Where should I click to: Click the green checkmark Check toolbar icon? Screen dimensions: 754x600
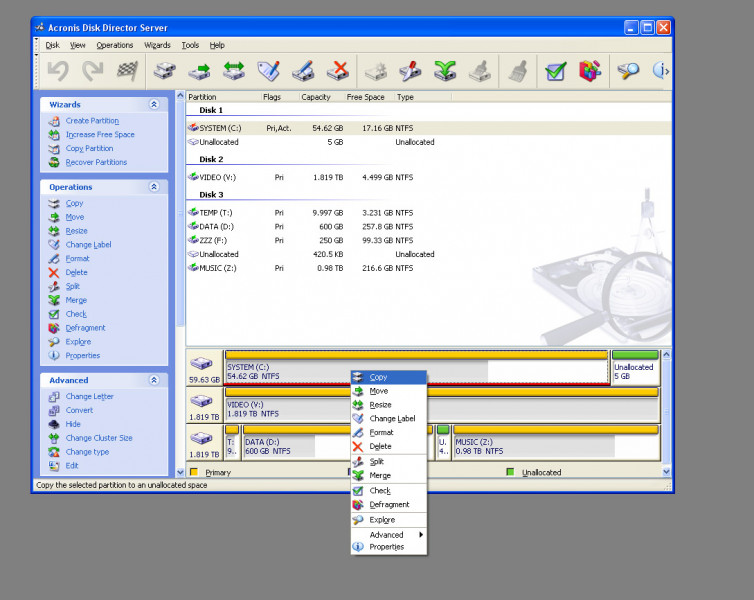pos(556,70)
